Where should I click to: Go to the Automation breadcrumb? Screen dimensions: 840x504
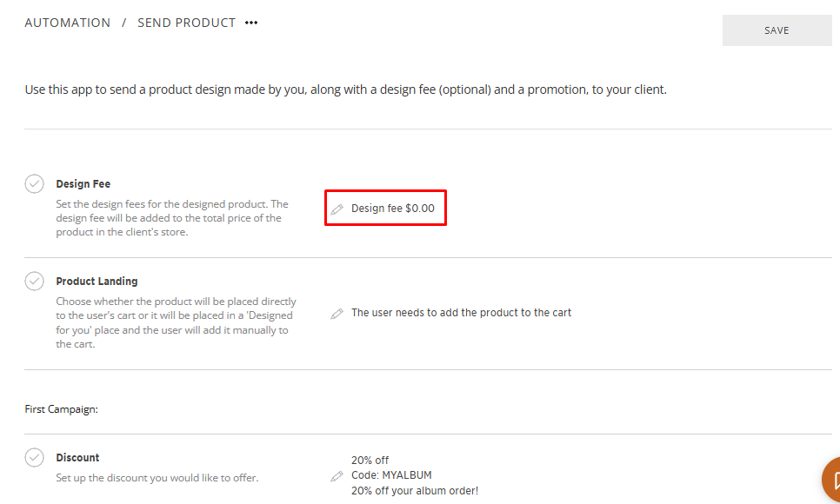[x=68, y=23]
